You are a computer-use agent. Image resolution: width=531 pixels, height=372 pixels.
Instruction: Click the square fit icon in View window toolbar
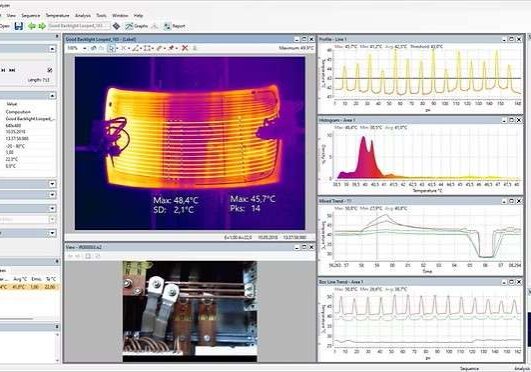(88, 256)
